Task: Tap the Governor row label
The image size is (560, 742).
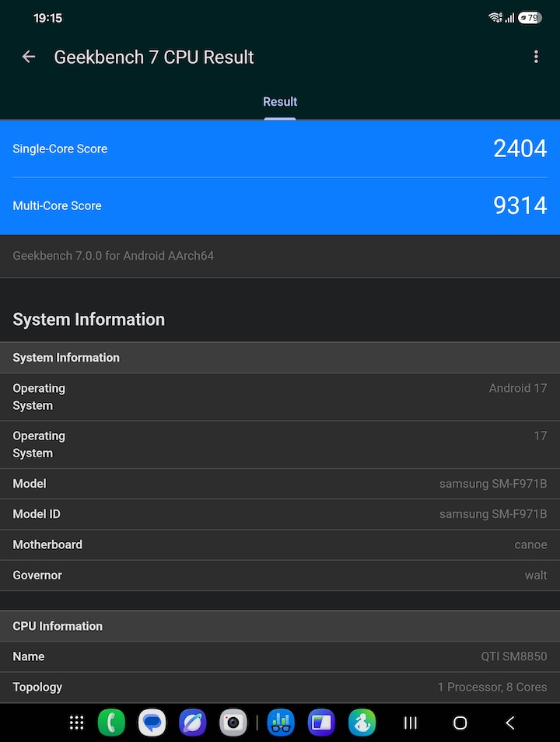Action: 37,575
